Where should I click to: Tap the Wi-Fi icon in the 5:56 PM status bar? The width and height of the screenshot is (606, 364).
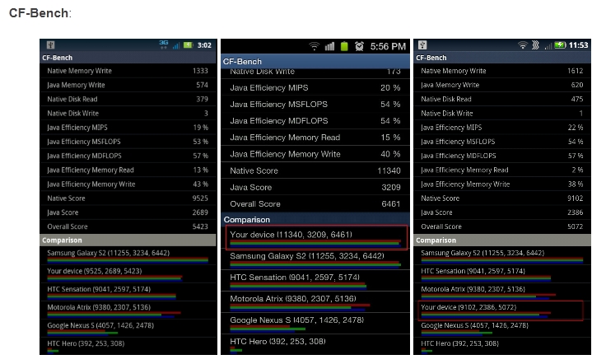pyautogui.click(x=315, y=47)
